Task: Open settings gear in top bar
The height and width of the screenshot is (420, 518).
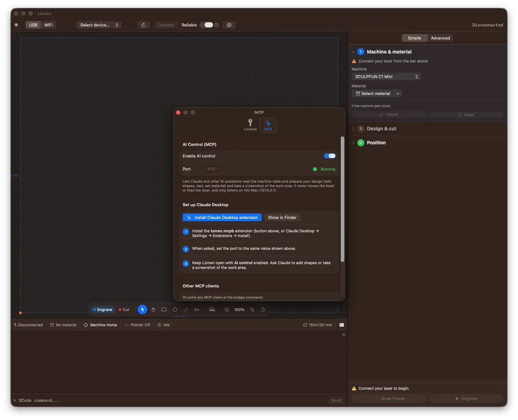Action: click(x=229, y=25)
